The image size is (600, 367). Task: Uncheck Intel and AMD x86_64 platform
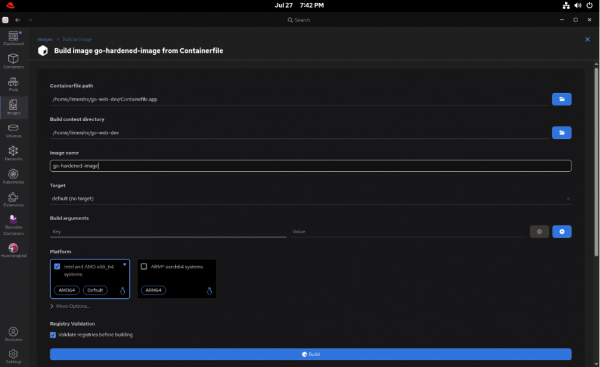(57, 266)
